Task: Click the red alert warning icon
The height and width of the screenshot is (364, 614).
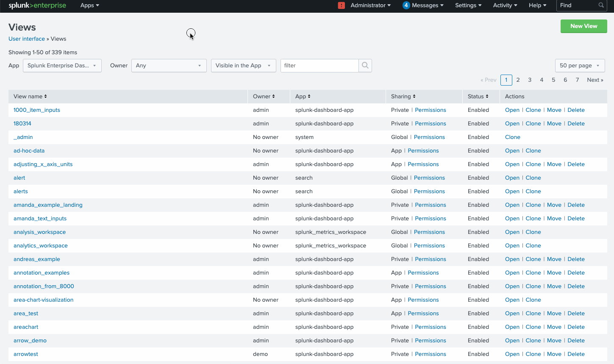Action: pos(342,6)
